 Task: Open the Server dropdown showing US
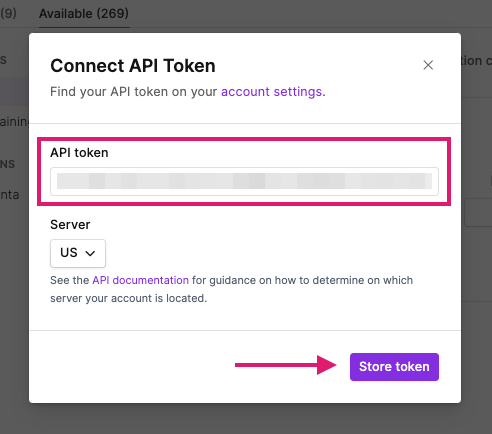[x=78, y=253]
